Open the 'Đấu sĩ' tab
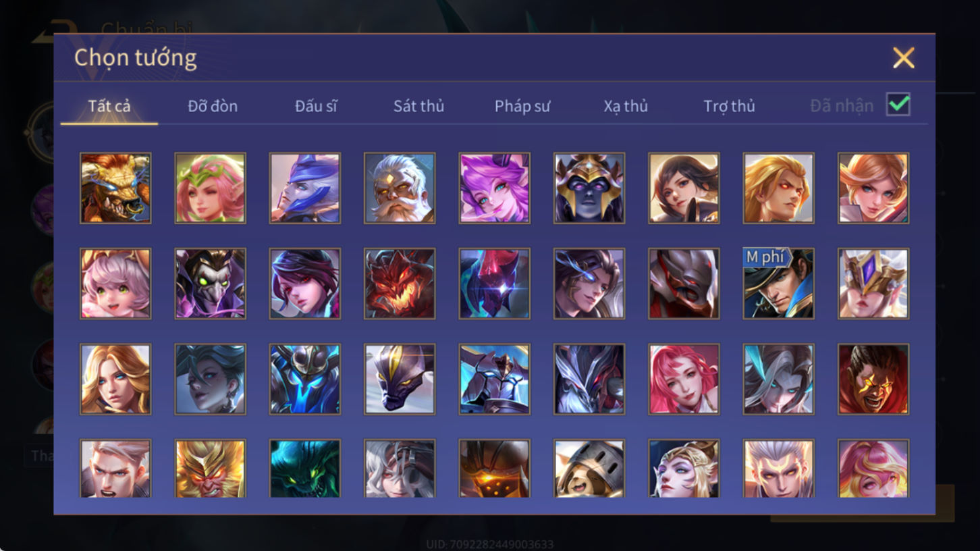The height and width of the screenshot is (551, 980). click(x=316, y=106)
